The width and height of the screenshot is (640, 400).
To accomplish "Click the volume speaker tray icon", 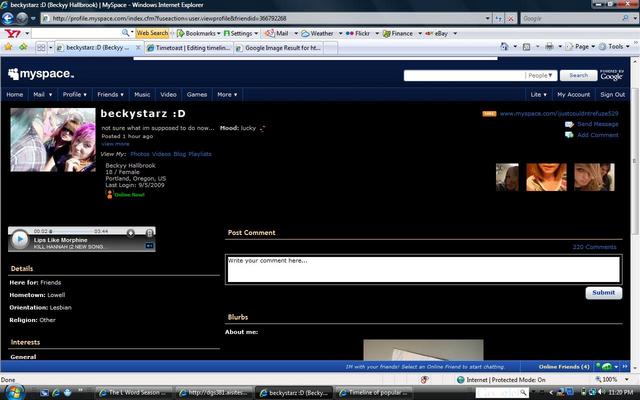I will tap(601, 393).
